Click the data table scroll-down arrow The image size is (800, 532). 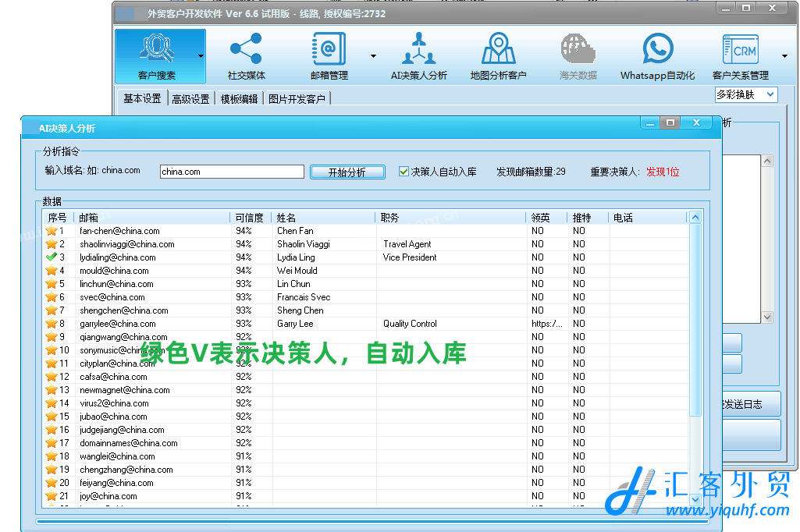click(695, 498)
